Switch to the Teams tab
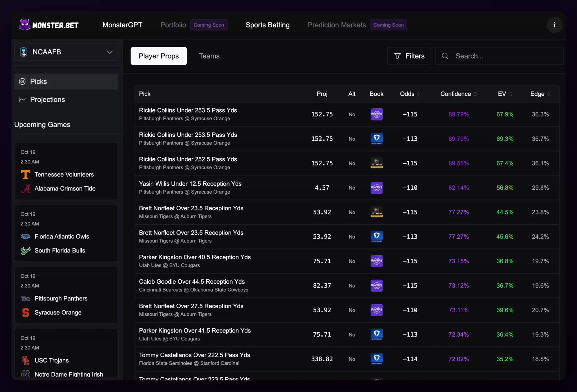The height and width of the screenshot is (392, 577). click(x=209, y=56)
